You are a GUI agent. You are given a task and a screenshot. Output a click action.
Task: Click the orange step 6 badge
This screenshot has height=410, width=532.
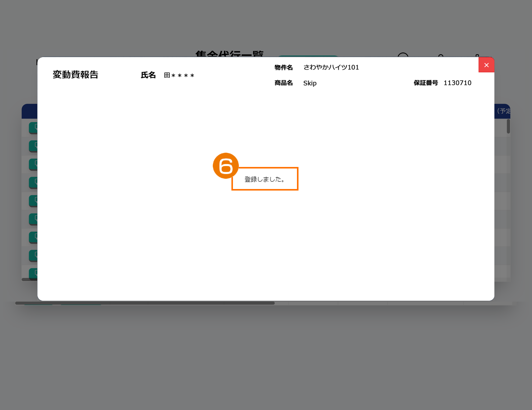tap(226, 166)
